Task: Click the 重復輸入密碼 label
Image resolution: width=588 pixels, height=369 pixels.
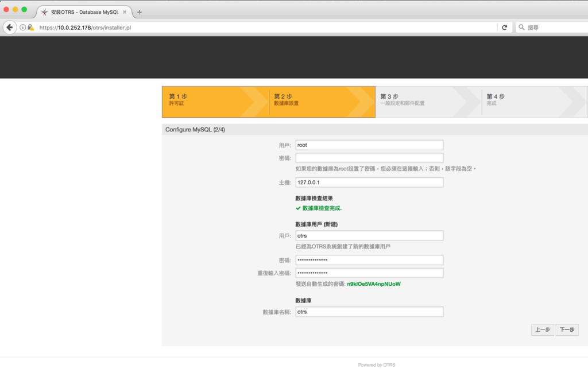Action: click(274, 273)
